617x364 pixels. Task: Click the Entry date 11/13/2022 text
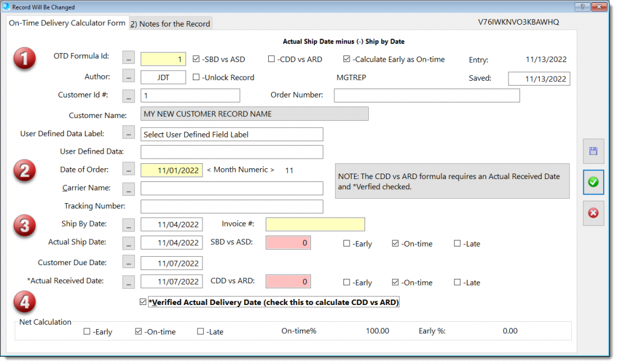(546, 60)
